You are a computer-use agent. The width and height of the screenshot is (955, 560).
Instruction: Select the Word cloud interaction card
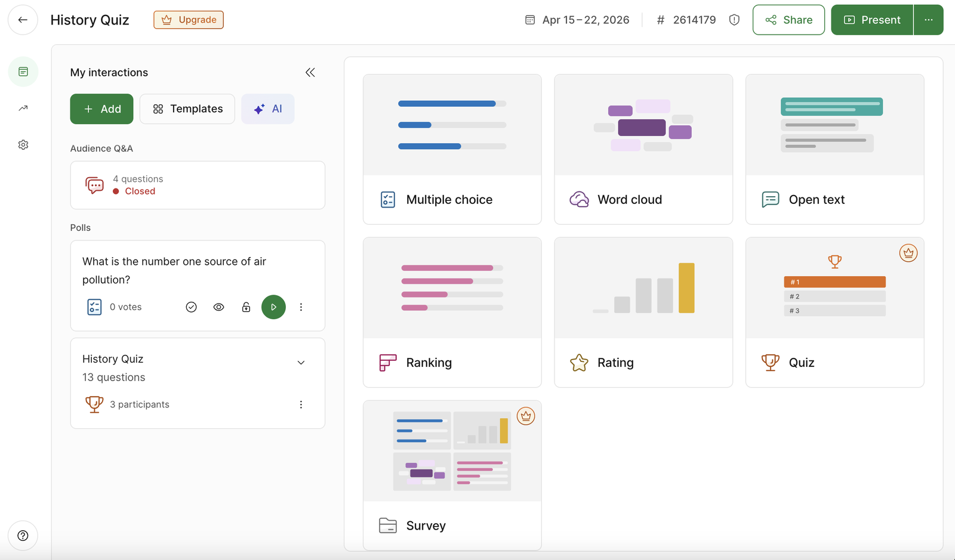(643, 149)
